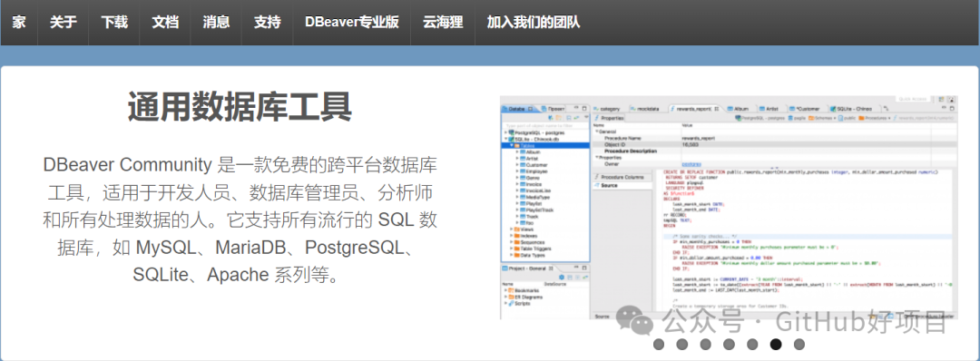The width and height of the screenshot is (980, 361).
Task: Open the 云海狸 navigation link
Action: [443, 23]
